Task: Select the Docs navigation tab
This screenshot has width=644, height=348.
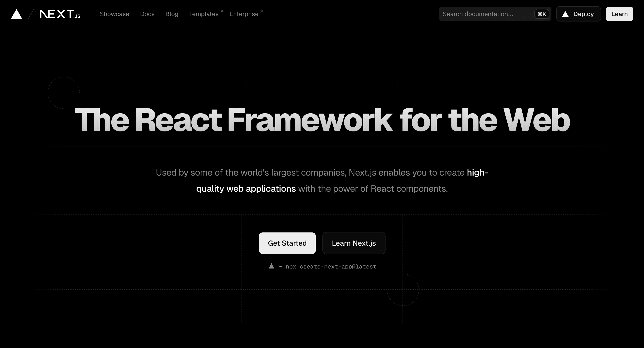Action: 148,14
